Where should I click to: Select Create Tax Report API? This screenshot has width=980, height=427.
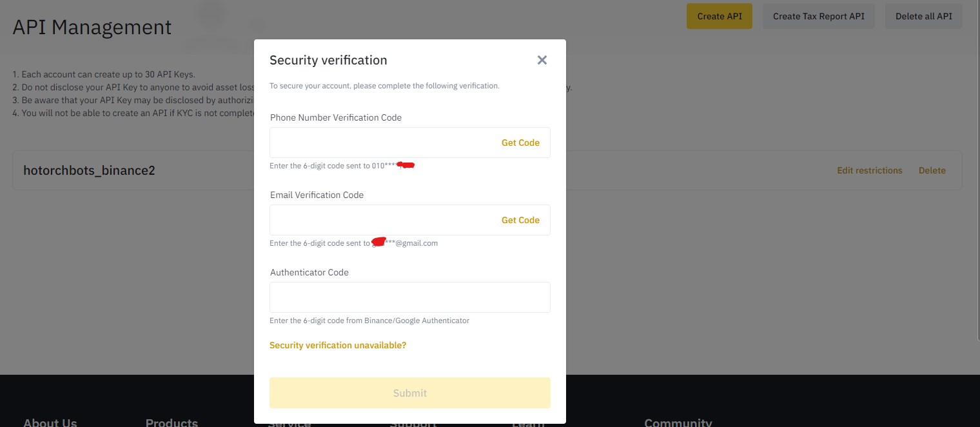[819, 16]
